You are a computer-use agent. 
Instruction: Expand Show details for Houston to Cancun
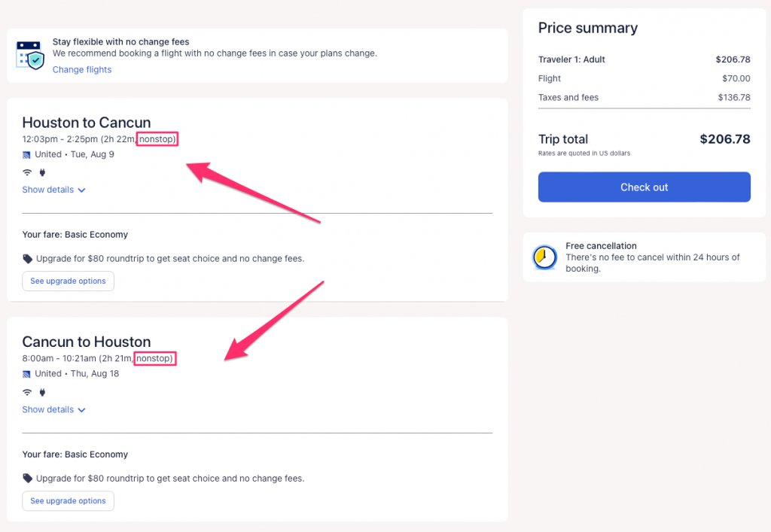tap(53, 190)
